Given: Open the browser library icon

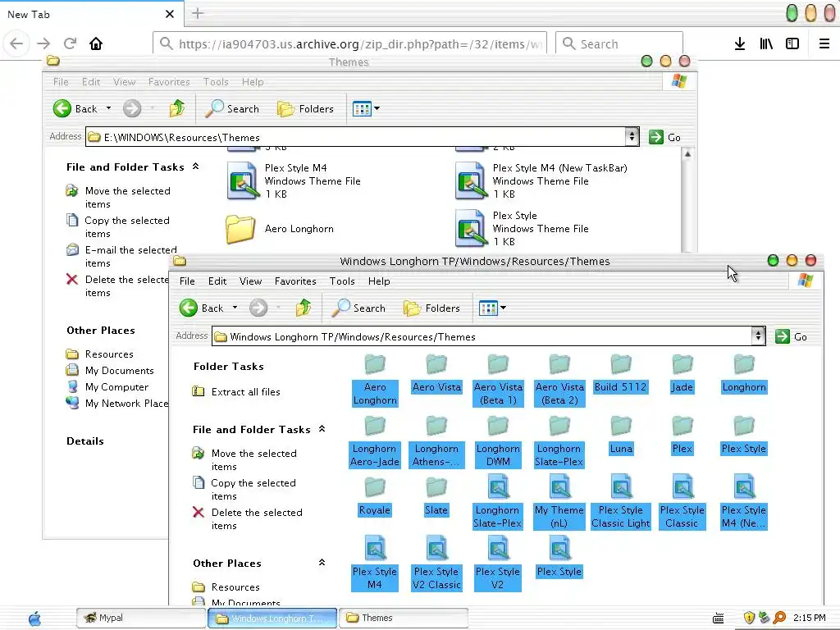Looking at the screenshot, I should pos(766,44).
